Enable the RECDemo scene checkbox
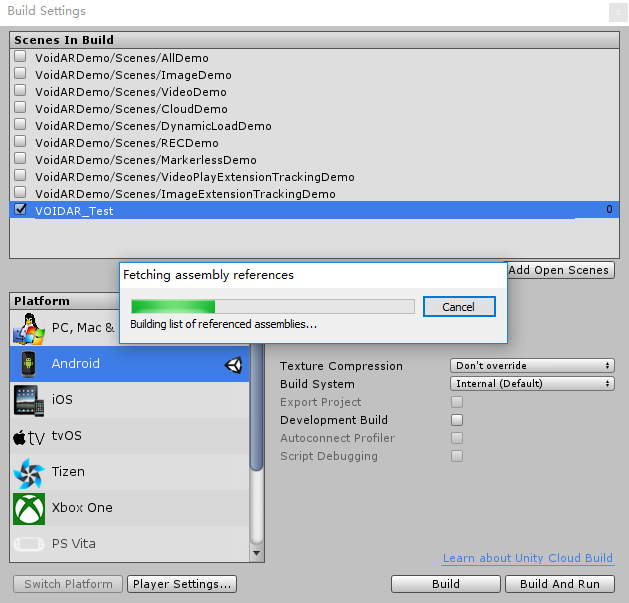Viewport: 629px width, 603px height. click(x=20, y=141)
